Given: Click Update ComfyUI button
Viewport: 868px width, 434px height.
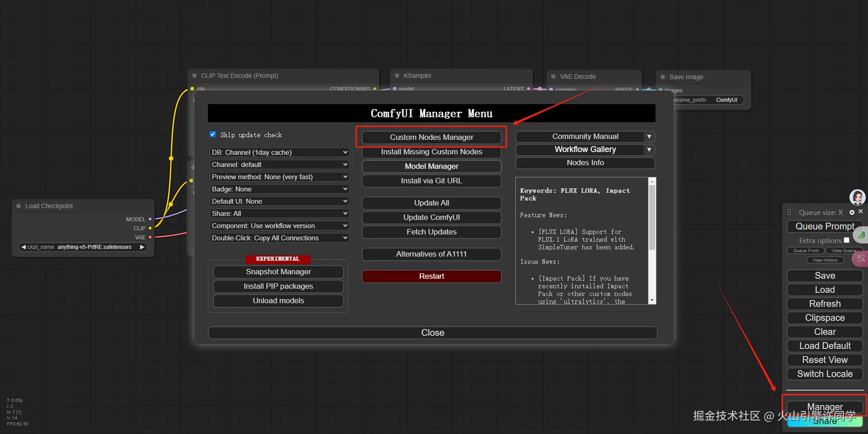Looking at the screenshot, I should click(x=432, y=218).
